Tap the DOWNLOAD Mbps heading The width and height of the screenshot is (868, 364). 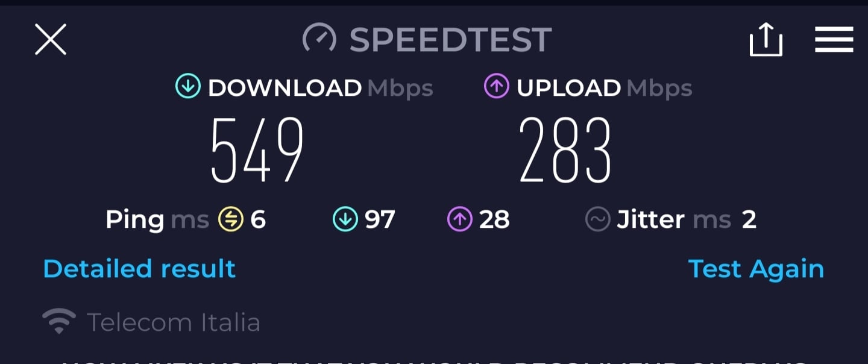tap(321, 88)
